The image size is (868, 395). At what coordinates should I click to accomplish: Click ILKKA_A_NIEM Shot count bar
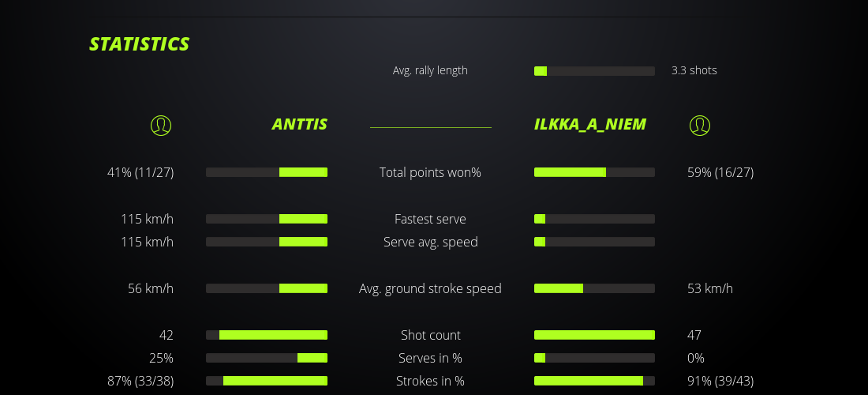point(594,335)
